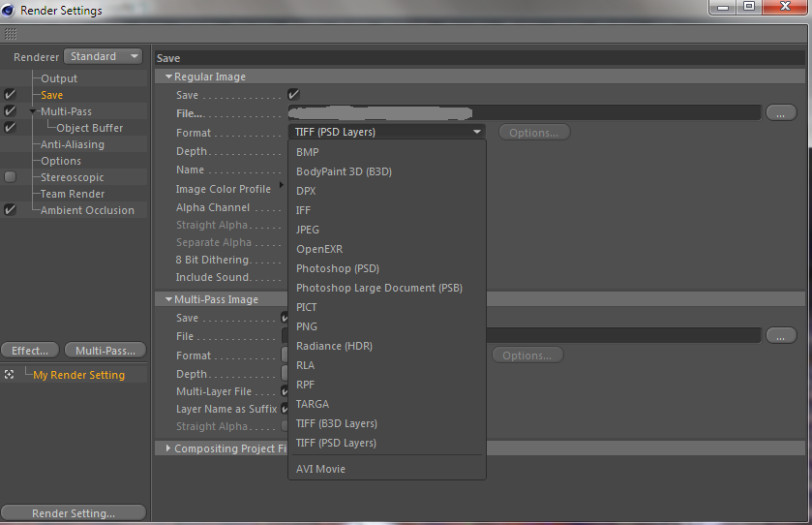The width and height of the screenshot is (812, 525).
Task: Click the render setting target icon beside My Render Setting
Action: click(x=9, y=374)
